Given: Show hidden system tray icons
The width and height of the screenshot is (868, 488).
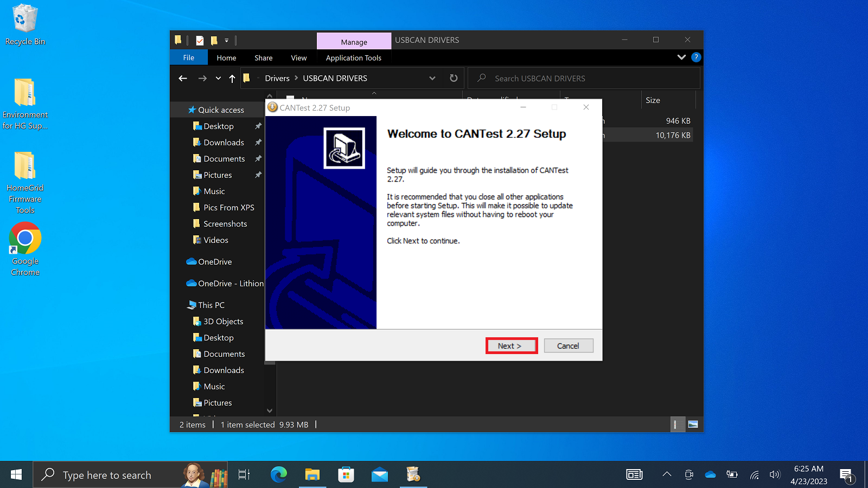Looking at the screenshot, I should 667,474.
